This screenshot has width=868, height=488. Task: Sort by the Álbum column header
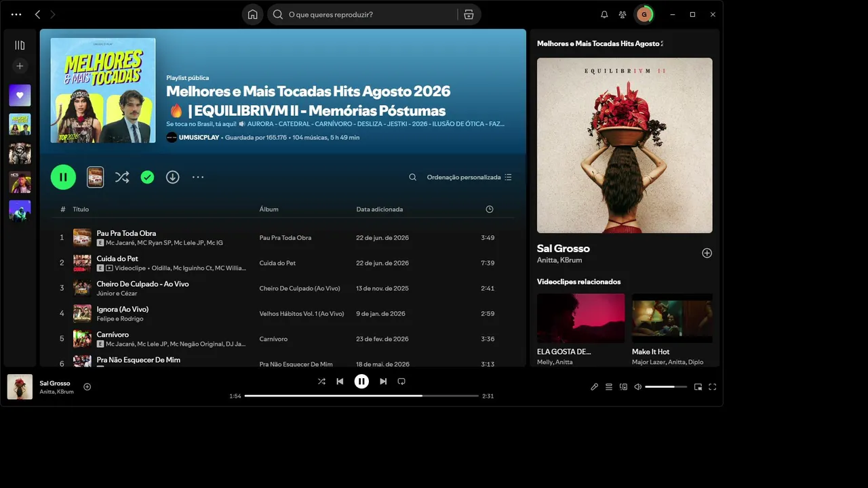coord(269,209)
